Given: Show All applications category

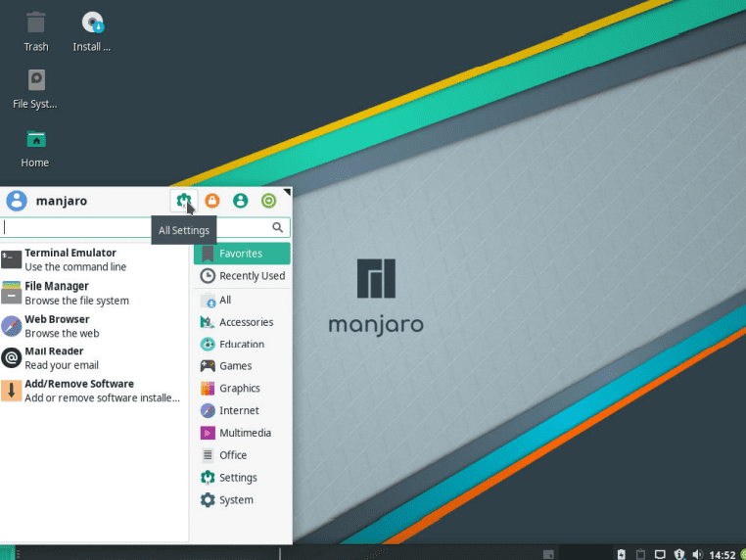Looking at the screenshot, I should pyautogui.click(x=242, y=301).
